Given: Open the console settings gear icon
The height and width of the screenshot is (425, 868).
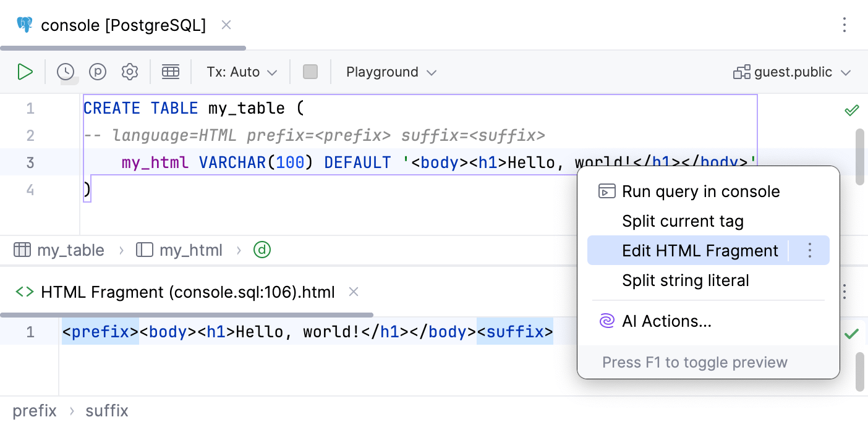Looking at the screenshot, I should pos(130,72).
